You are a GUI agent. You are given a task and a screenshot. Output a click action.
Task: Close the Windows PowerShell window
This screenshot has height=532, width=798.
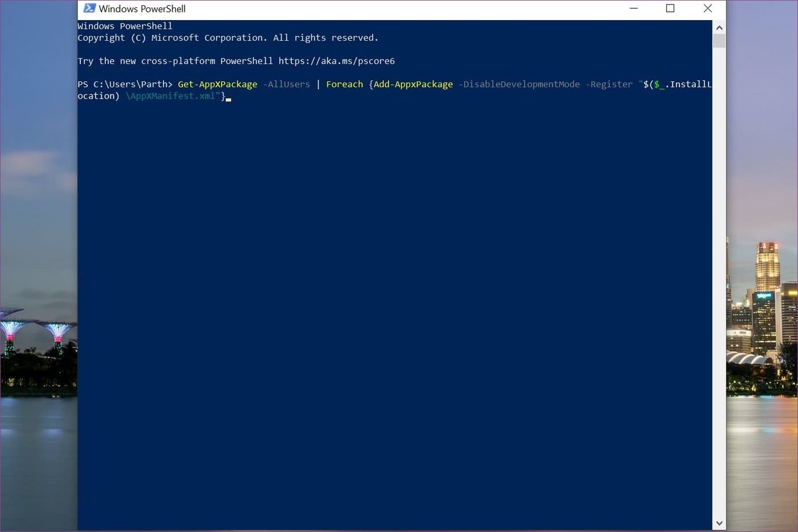(707, 9)
